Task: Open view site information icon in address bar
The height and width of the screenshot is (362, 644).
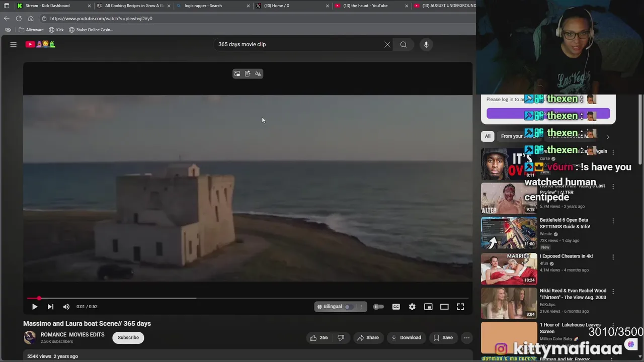Action: pos(44,19)
